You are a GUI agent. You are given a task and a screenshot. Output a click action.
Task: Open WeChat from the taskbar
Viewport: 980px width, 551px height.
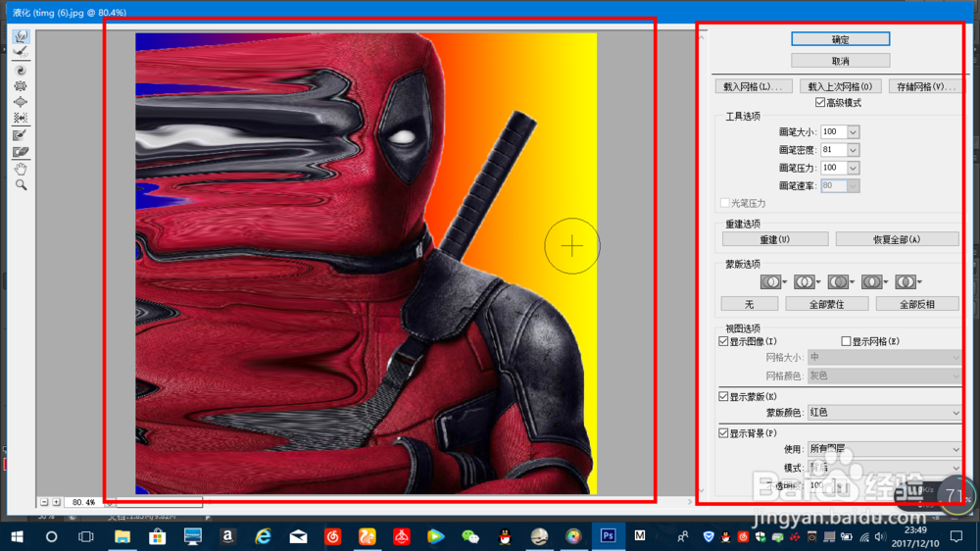point(470,536)
